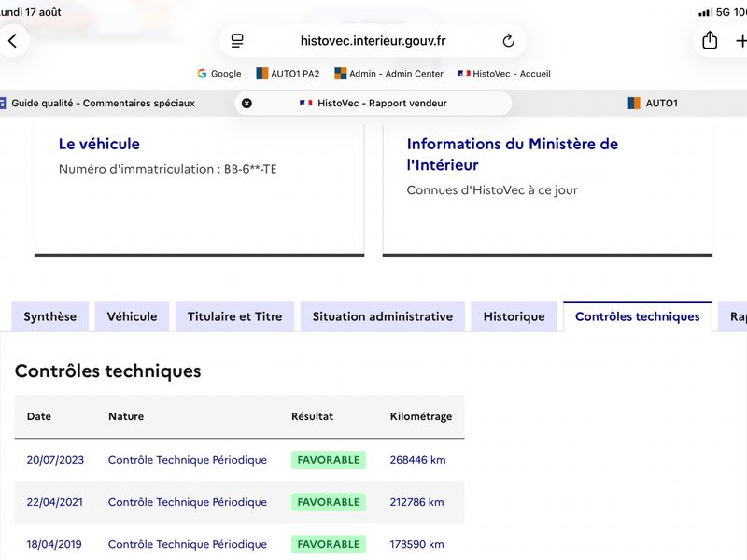Screen dimensions: 747x560
Task: Click Contrôle Technique Périodique in the 20/07/2023 row
Action: [188, 460]
